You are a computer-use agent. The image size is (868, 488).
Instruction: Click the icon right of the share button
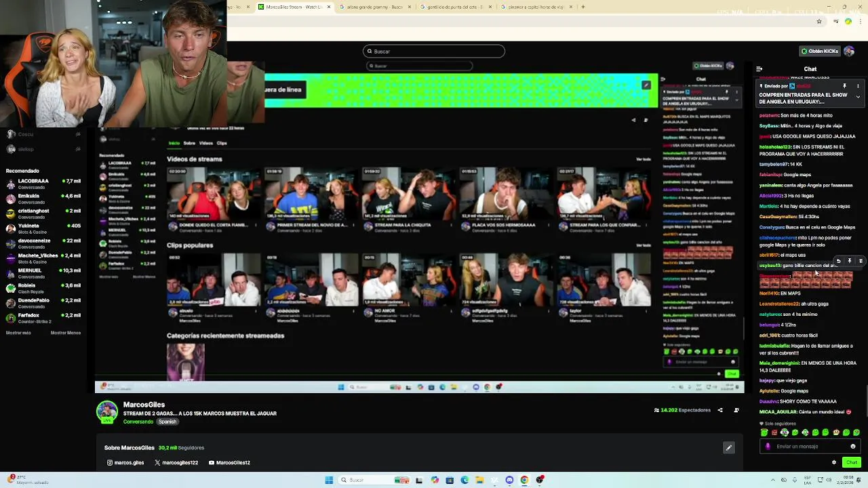click(736, 410)
